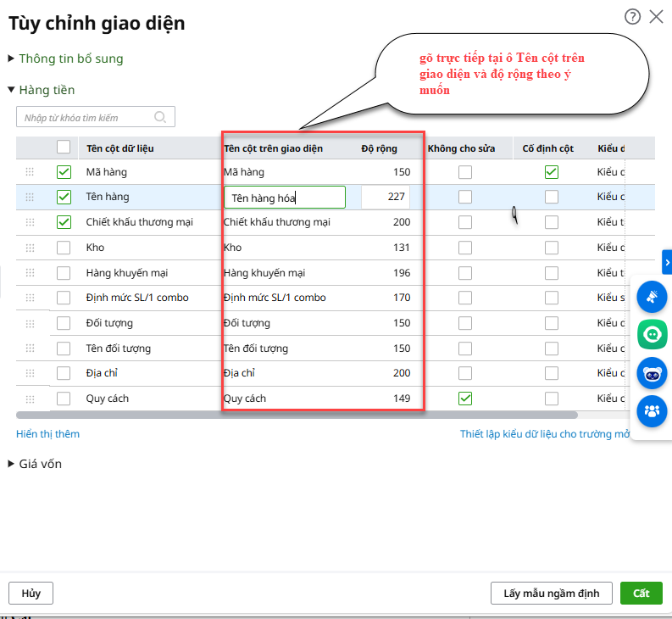Click the Tên hàng hóa name input field
This screenshot has width=672, height=619.
click(x=284, y=198)
